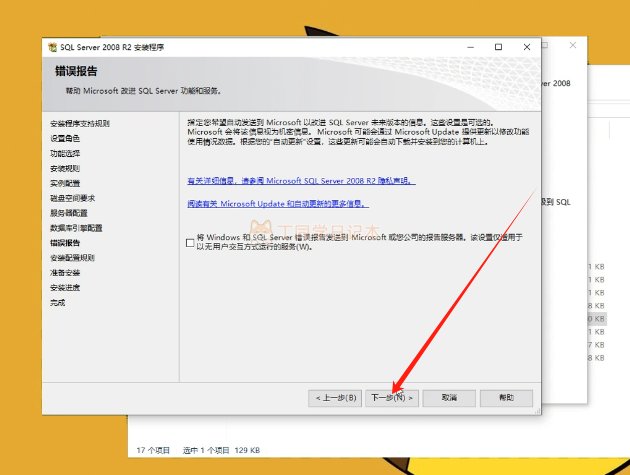Close the background window behind the installer
The height and width of the screenshot is (475, 630).
tap(573, 45)
